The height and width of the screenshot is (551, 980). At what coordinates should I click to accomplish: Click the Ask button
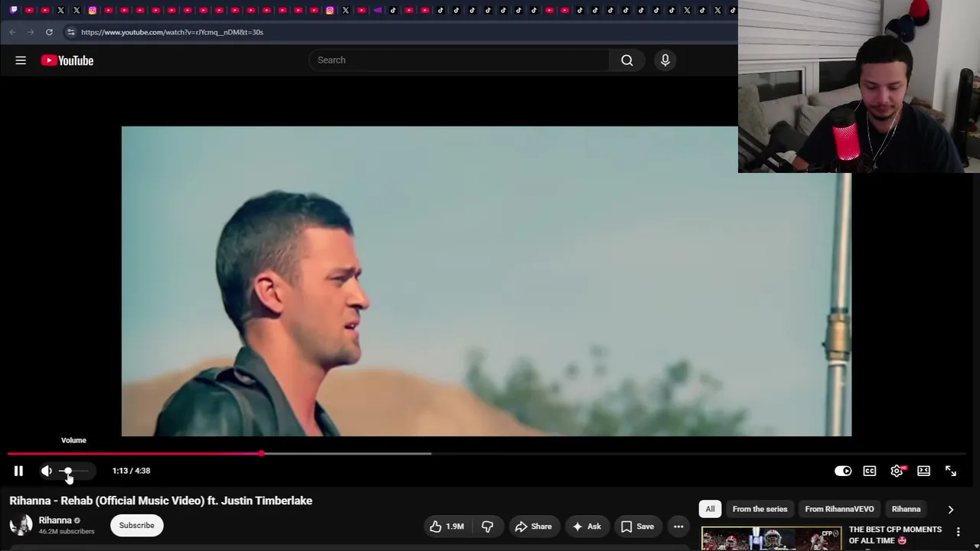[586, 527]
